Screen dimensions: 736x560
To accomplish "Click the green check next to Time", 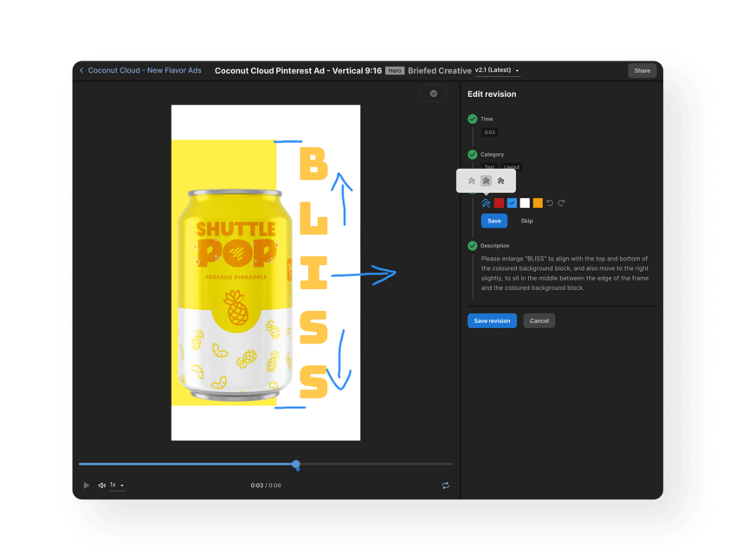I will [x=472, y=119].
